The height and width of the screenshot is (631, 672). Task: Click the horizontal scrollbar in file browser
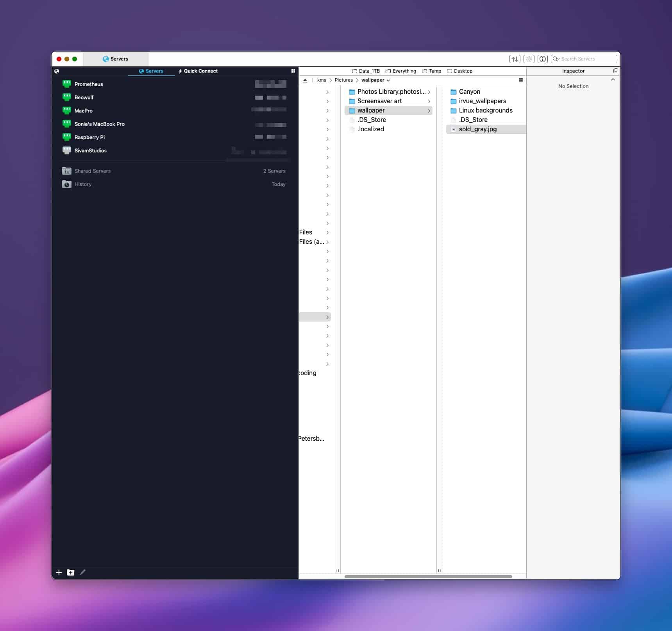point(428,576)
